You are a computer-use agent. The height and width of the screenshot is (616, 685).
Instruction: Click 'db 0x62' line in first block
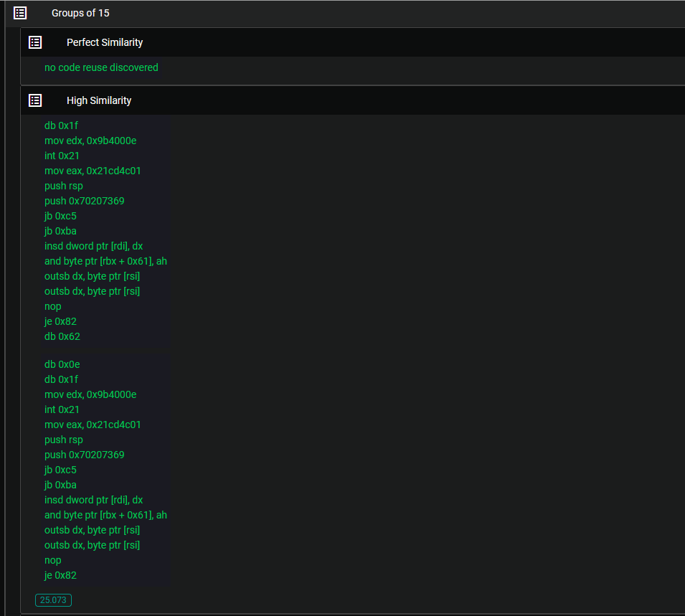pyautogui.click(x=62, y=336)
